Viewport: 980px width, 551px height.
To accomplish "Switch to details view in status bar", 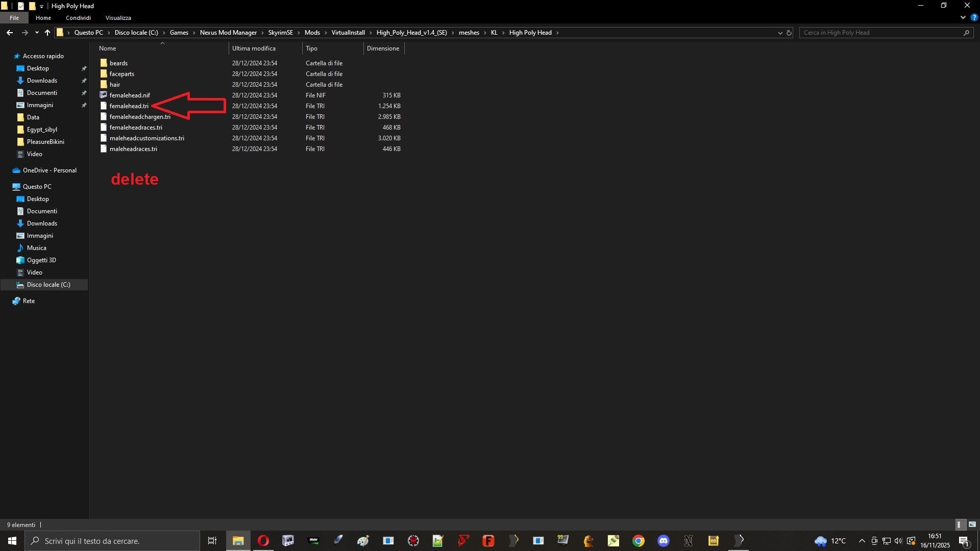I will [960, 524].
